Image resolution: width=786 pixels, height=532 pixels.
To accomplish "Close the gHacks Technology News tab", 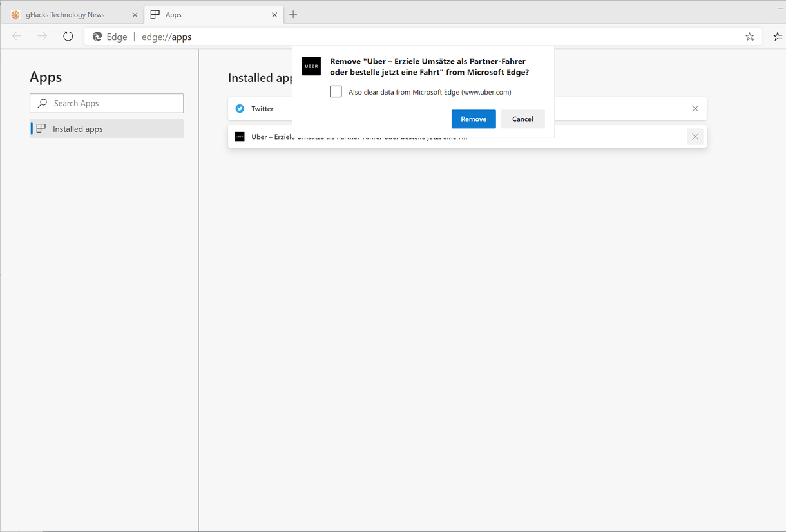I will [x=135, y=15].
